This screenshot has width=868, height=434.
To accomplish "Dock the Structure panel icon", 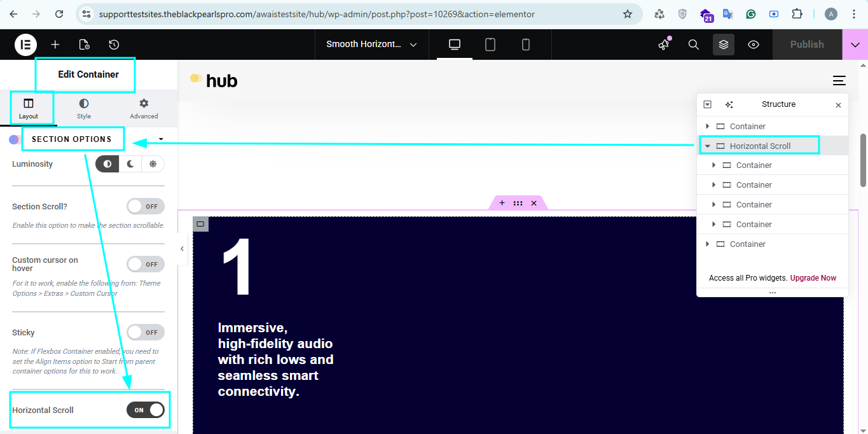I will coord(707,104).
